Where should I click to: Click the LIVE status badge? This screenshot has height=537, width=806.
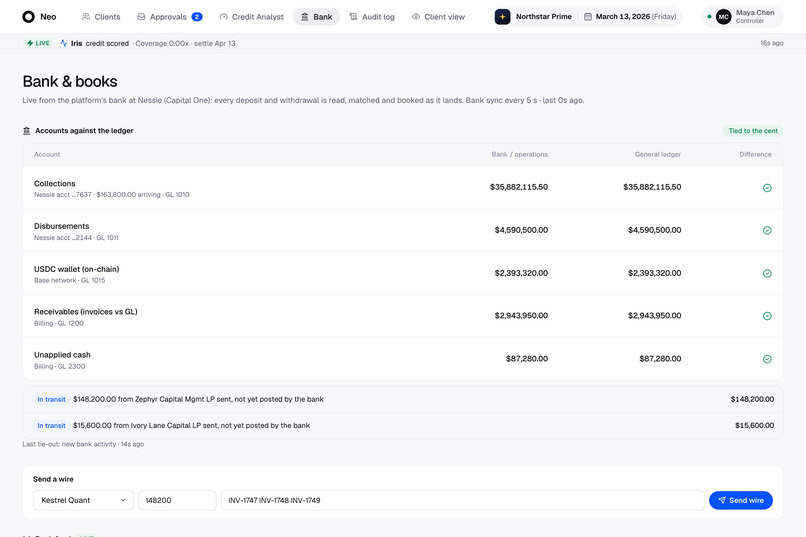coord(39,43)
